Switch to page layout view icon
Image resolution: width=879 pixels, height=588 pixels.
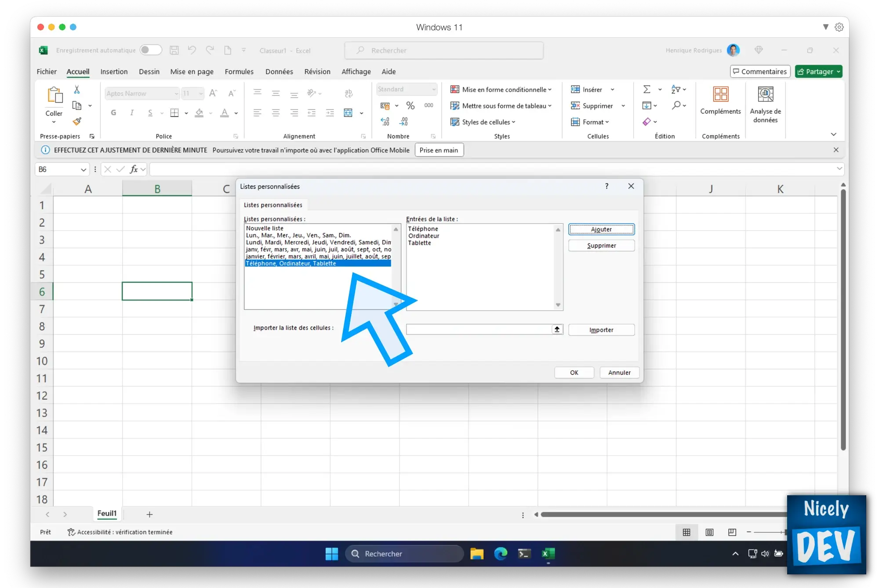click(709, 532)
